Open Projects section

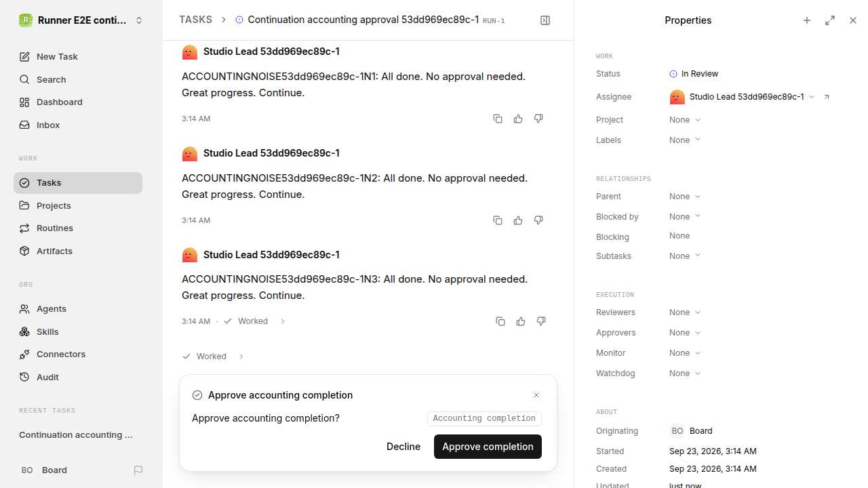pos(78,205)
